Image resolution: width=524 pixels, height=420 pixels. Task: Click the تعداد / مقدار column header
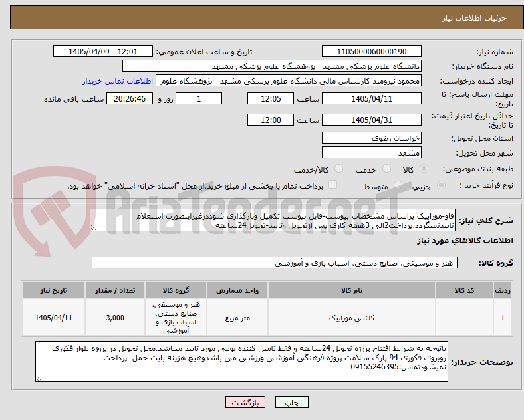click(115, 290)
